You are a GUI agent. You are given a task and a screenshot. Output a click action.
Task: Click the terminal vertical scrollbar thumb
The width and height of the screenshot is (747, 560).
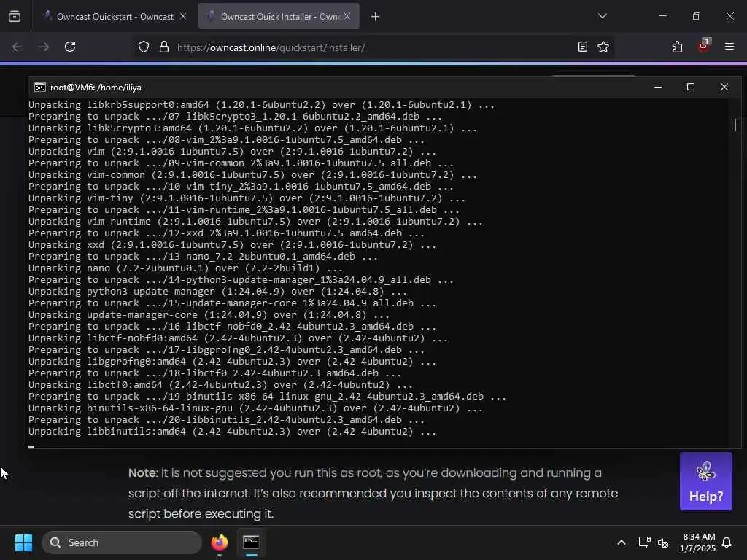pyautogui.click(x=735, y=125)
